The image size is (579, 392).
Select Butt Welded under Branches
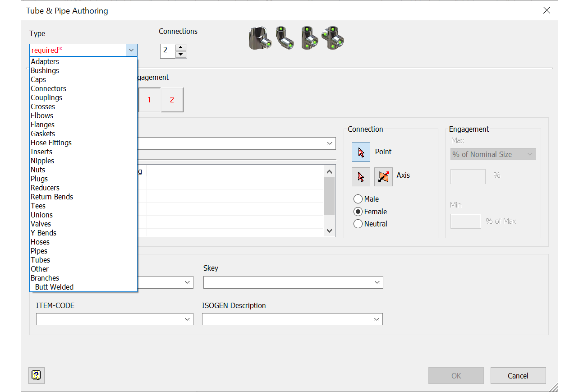tap(83, 287)
